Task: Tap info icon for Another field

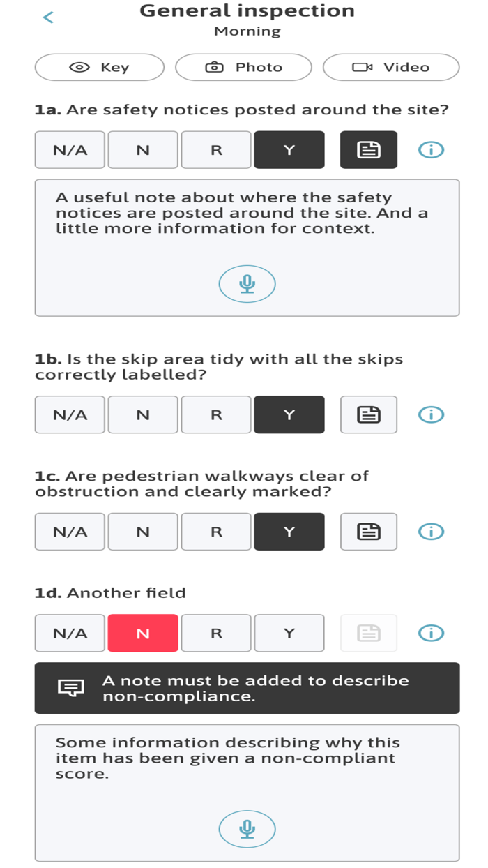Action: pyautogui.click(x=431, y=634)
